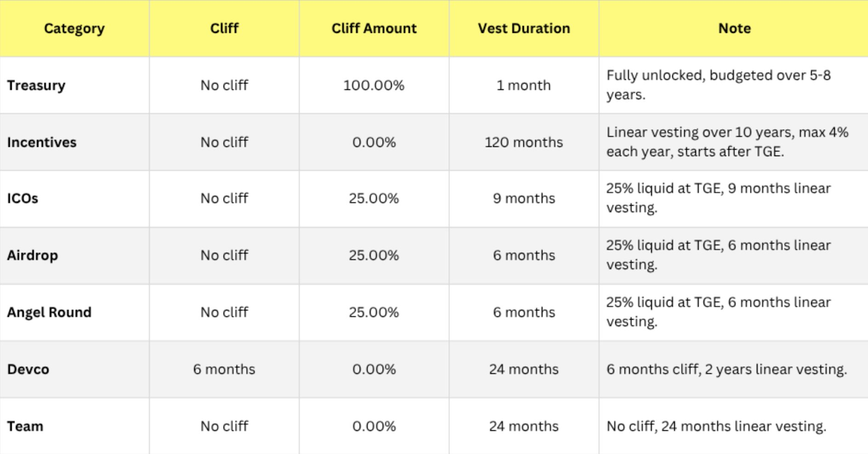
Task: Click the ICOs row label
Action: point(23,199)
